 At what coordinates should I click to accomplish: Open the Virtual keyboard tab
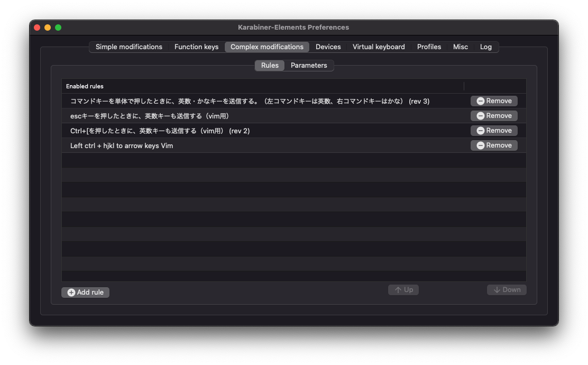pos(379,47)
